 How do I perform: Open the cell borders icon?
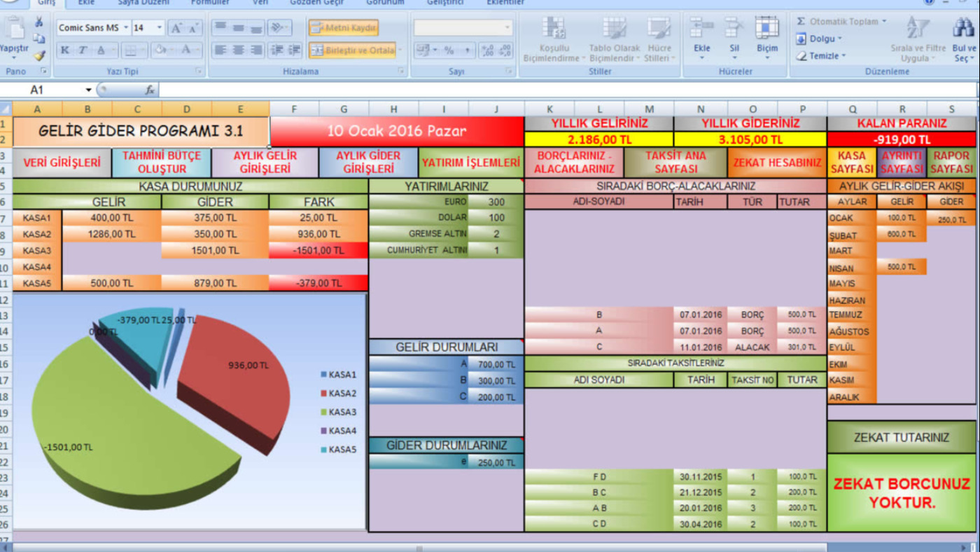click(x=130, y=50)
